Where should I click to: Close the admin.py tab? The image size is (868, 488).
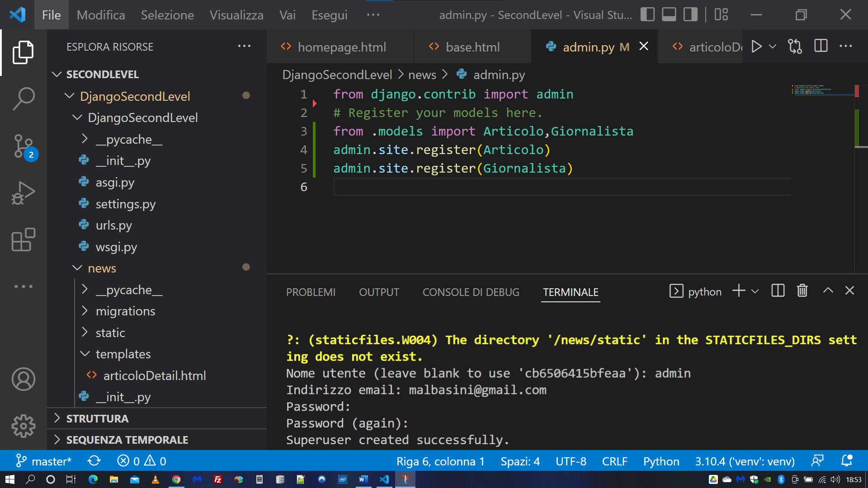click(644, 46)
